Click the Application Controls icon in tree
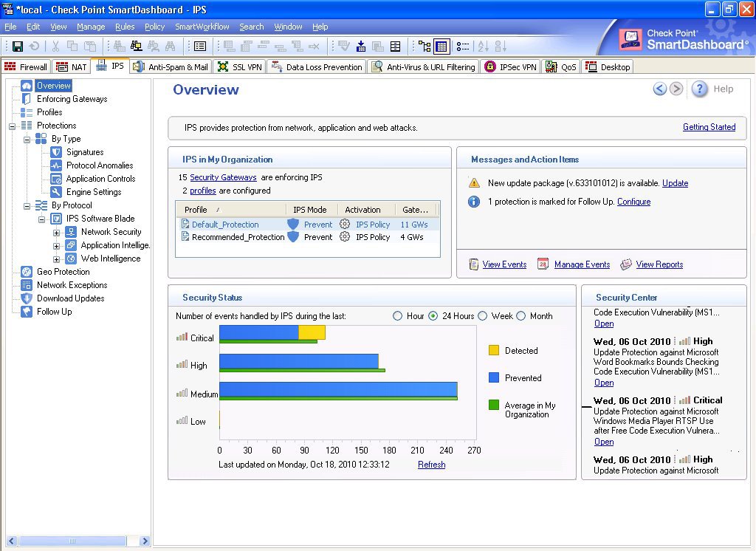This screenshot has width=756, height=551. (56, 179)
